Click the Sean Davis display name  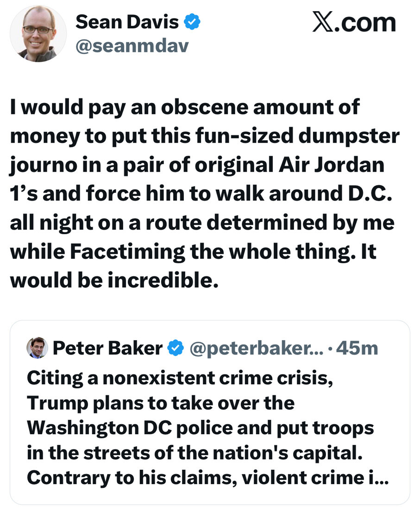pyautogui.click(x=127, y=21)
